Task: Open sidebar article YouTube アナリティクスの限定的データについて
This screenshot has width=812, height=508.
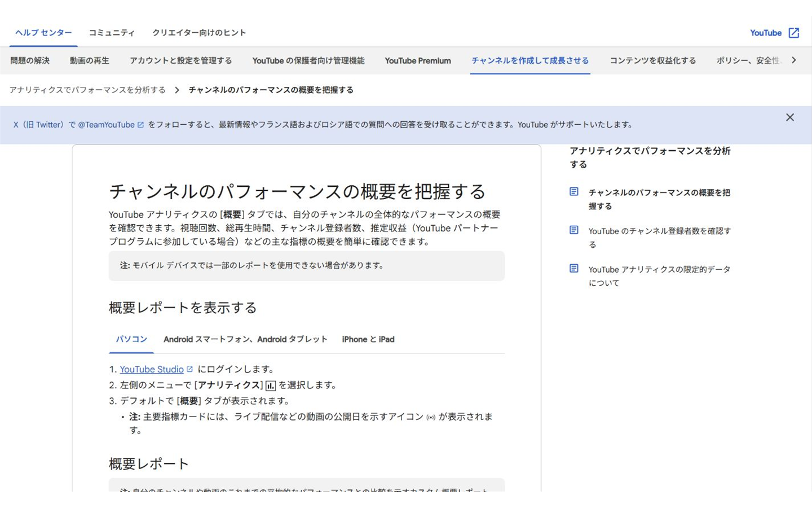Action: click(x=659, y=276)
